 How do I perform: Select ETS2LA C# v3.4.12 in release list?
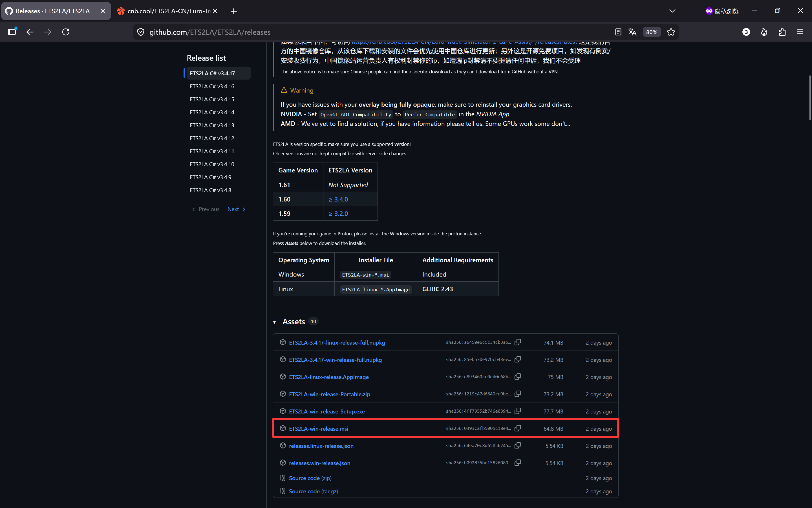pos(212,138)
